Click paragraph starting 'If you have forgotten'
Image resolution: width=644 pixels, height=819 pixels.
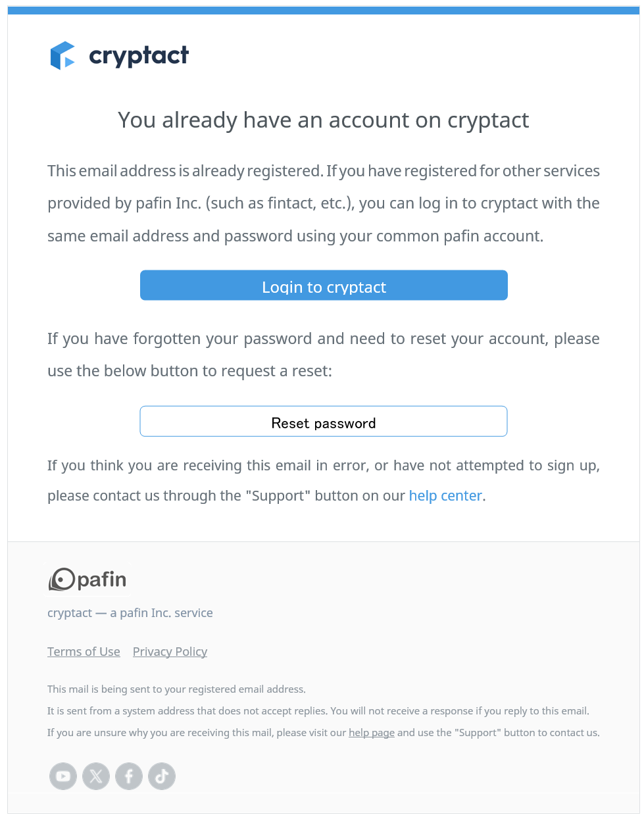324,355
